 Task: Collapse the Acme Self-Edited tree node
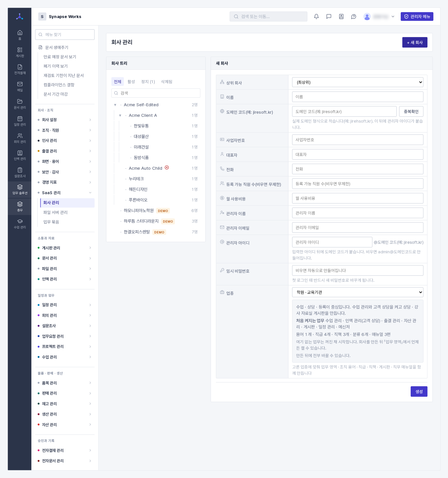coord(115,105)
